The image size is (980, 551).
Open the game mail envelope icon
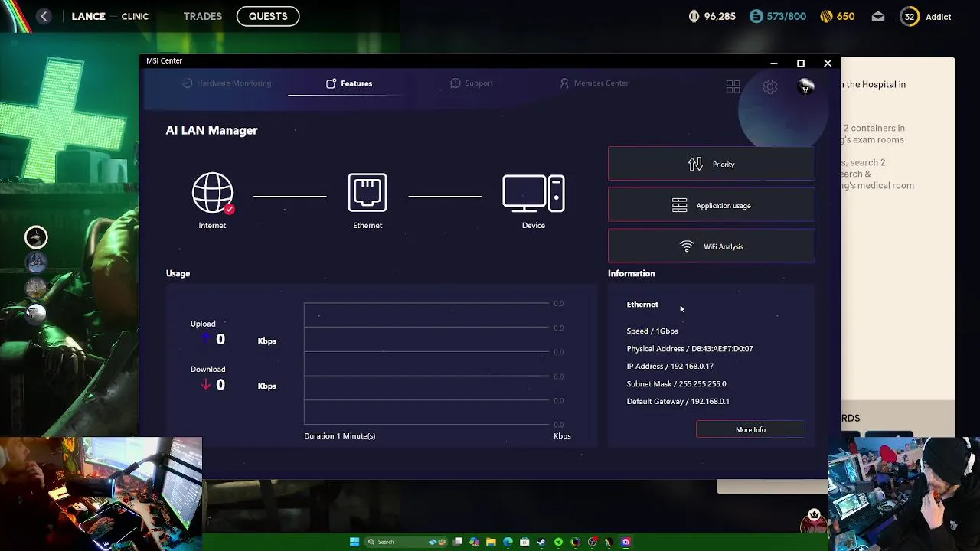tap(878, 16)
